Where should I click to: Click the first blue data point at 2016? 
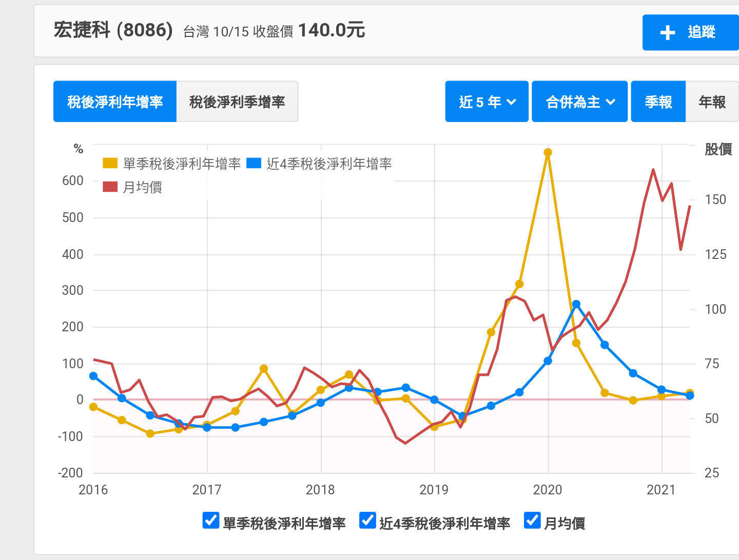coord(93,376)
